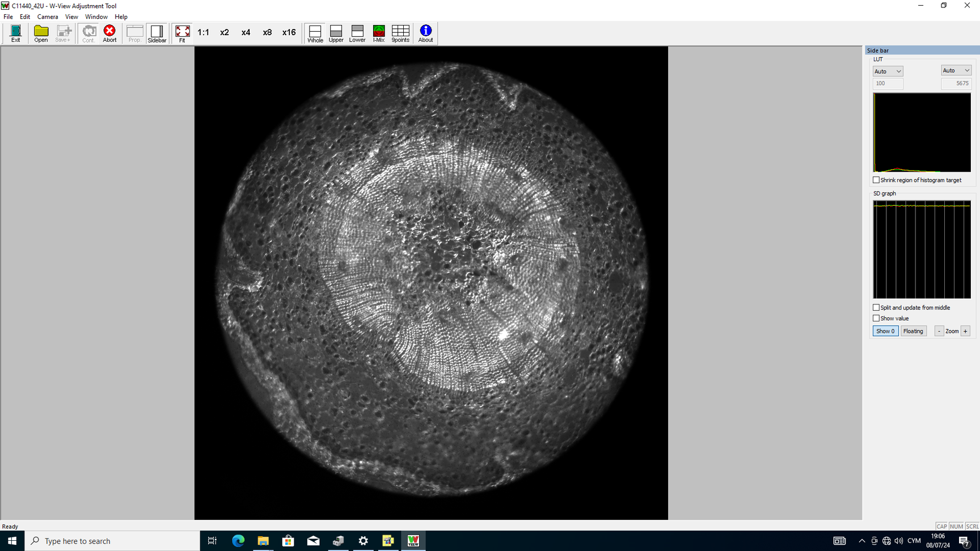This screenshot has height=551, width=980.
Task: Increase SD graph zoom with plus button
Action: coord(965,331)
